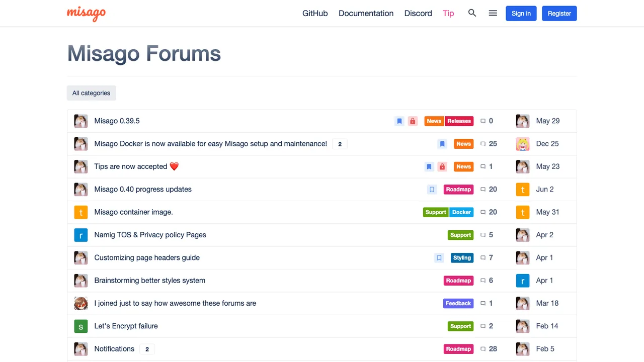Open the Documentation nav link
The width and height of the screenshot is (644, 362).
pyautogui.click(x=366, y=14)
